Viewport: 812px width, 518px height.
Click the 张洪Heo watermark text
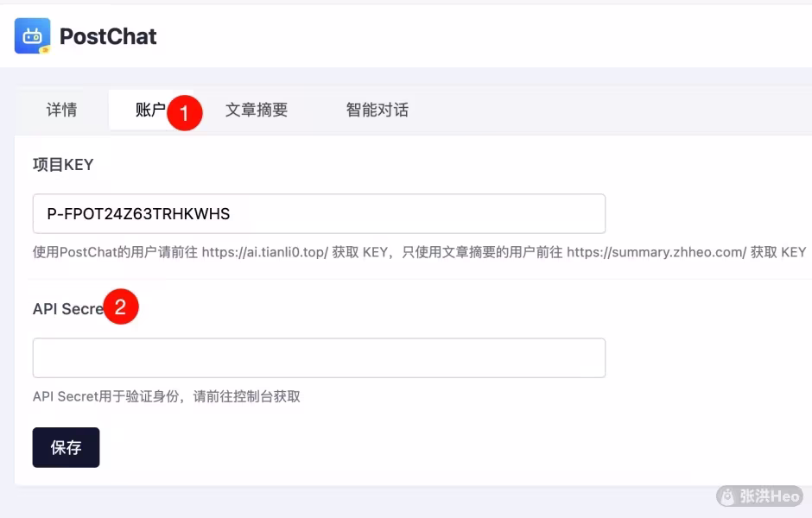(770, 496)
